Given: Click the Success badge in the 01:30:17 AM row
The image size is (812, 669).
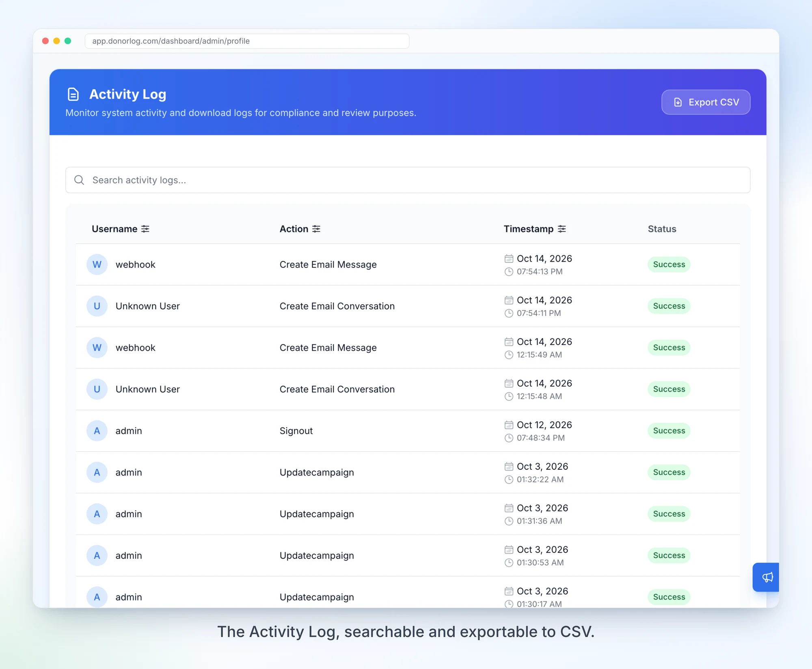Looking at the screenshot, I should [669, 597].
